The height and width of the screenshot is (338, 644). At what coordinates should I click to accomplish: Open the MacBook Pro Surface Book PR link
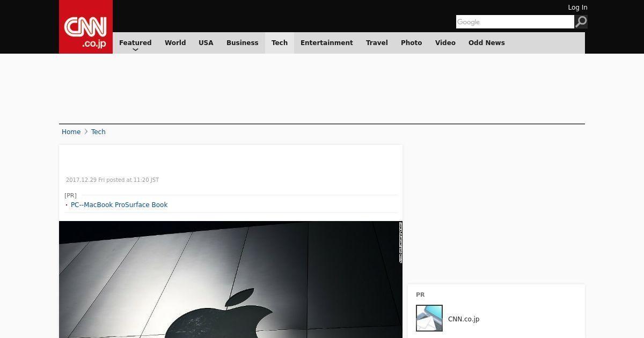tap(119, 205)
